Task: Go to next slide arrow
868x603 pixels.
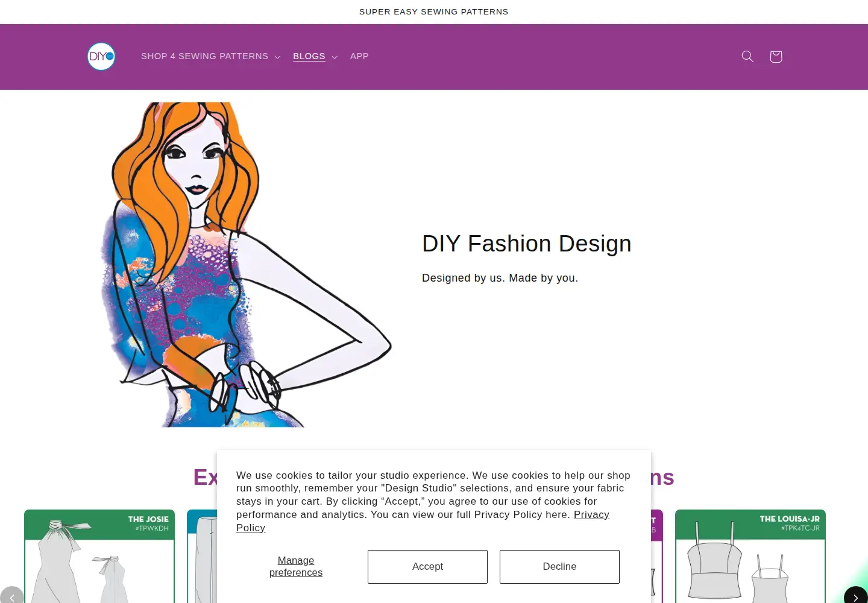Action: (856, 596)
